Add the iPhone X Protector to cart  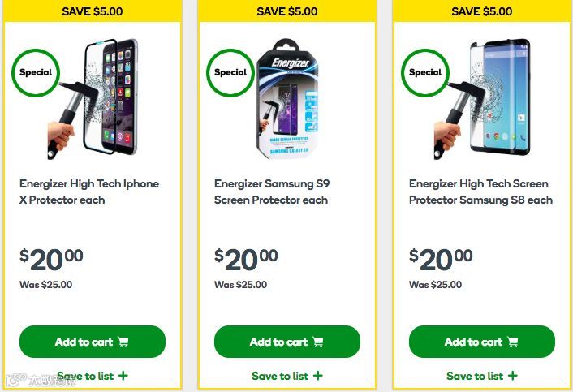click(93, 342)
